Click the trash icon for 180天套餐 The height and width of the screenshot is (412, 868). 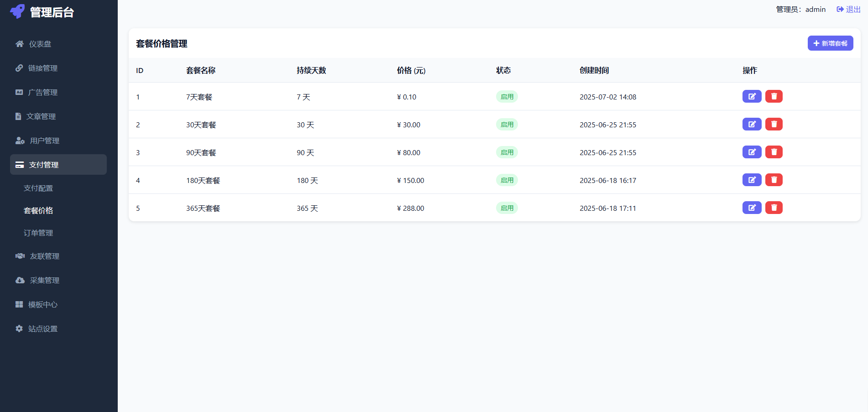pos(774,180)
